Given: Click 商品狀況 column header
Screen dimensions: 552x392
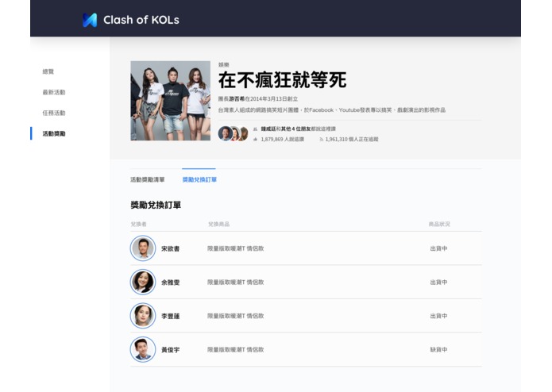Looking at the screenshot, I should pyautogui.click(x=439, y=225).
